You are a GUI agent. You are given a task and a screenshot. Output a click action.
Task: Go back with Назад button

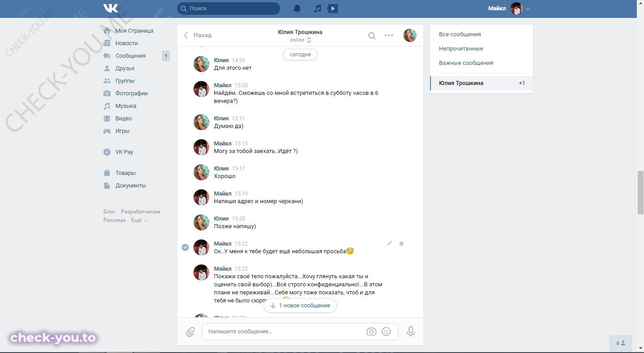[x=198, y=35]
